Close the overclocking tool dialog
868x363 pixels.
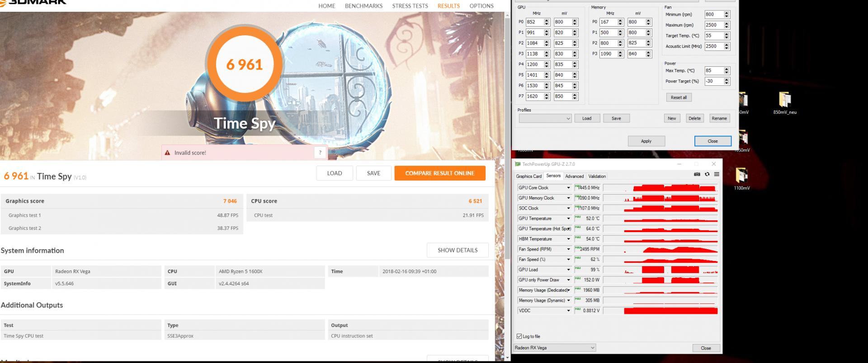(x=712, y=141)
